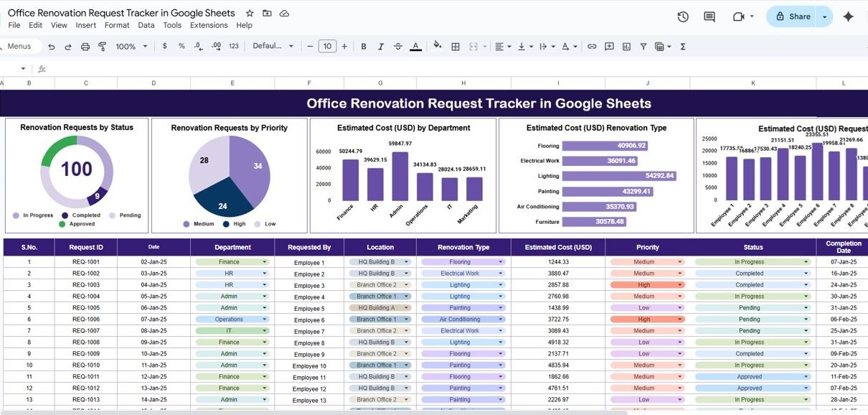Open the Borders tool
Viewport: 868px width, 415px height.
[x=455, y=47]
